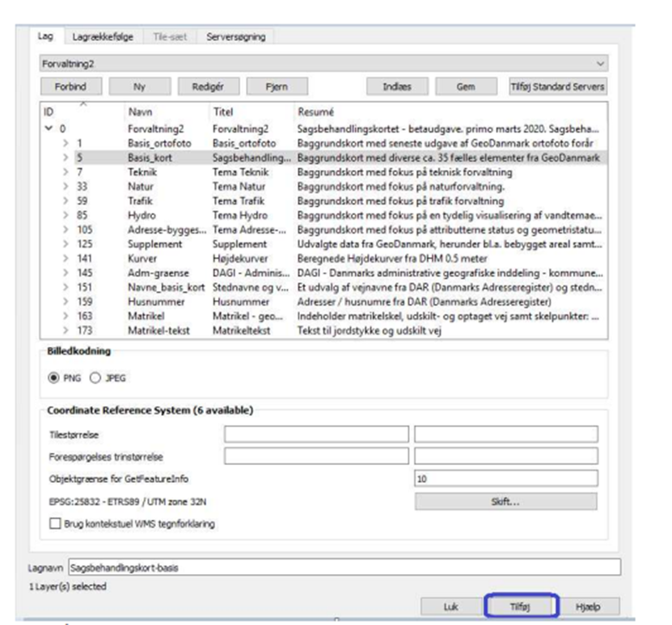The image size is (672, 625).
Task: Expand the Supplement layer row
Action: (66, 244)
